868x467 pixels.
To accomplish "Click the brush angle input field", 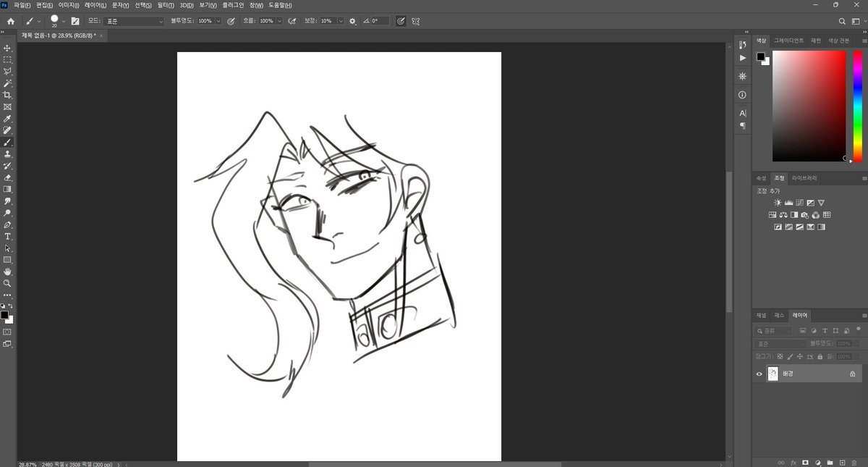I will (380, 21).
